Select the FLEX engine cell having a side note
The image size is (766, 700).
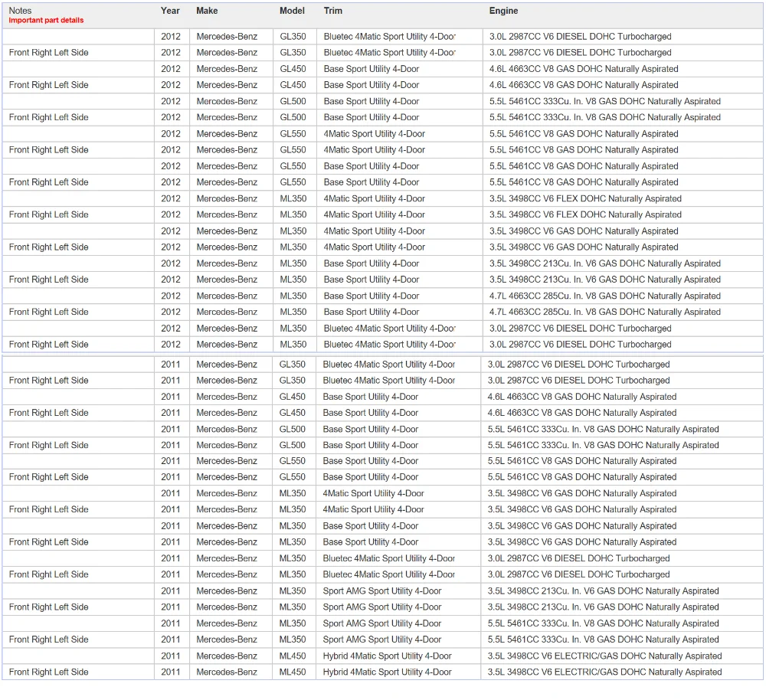(x=584, y=215)
